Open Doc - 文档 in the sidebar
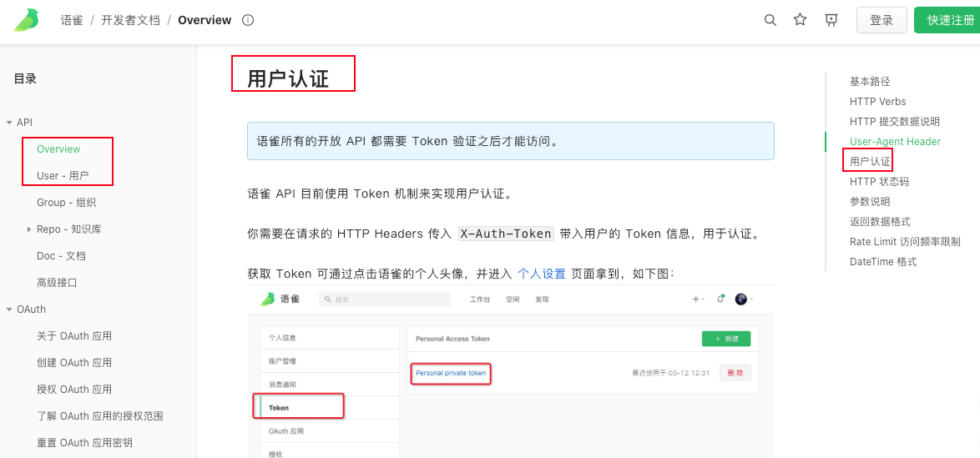Image resolution: width=980 pixels, height=458 pixels. [x=61, y=255]
